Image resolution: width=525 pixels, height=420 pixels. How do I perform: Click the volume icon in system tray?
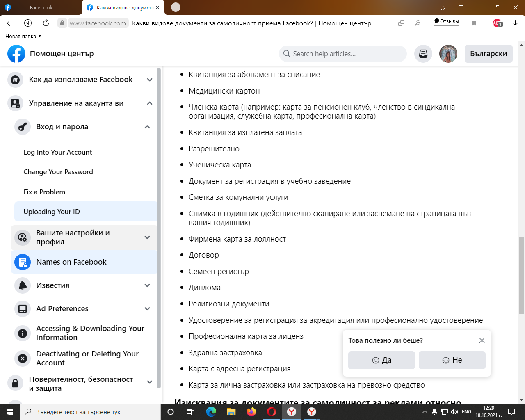454,412
